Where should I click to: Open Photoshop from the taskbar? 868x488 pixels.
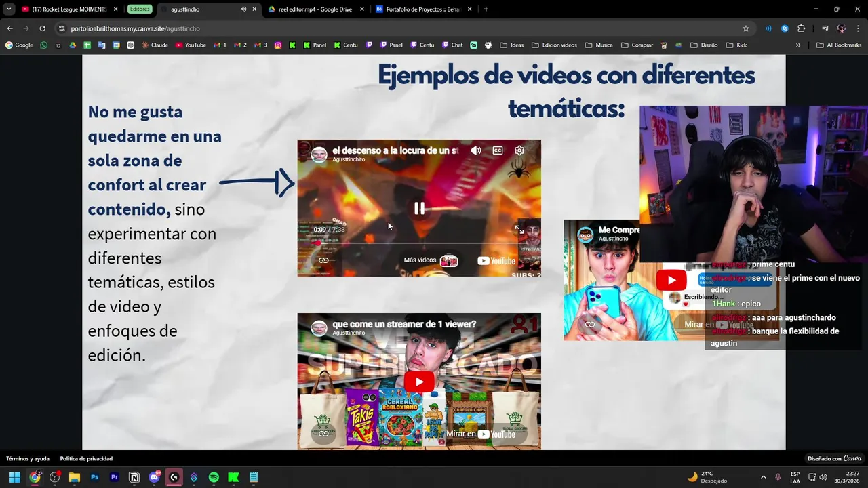click(95, 477)
